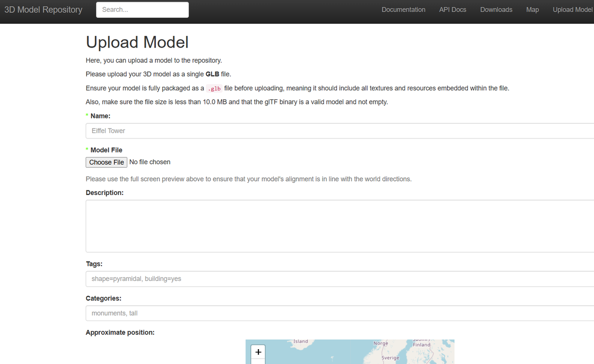Click the Choose File button
Screen dimensions: 594x364
pyautogui.click(x=106, y=162)
